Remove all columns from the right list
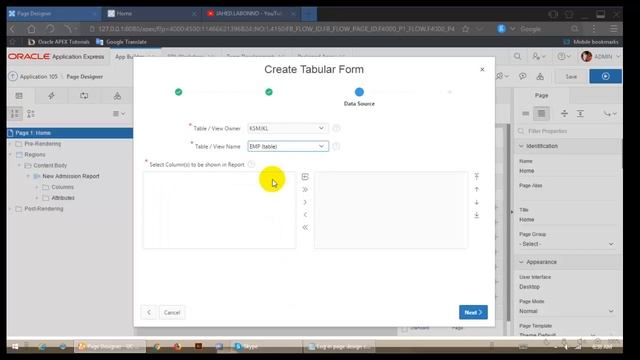Screen dimensions: 640x360 pyautogui.click(x=305, y=227)
